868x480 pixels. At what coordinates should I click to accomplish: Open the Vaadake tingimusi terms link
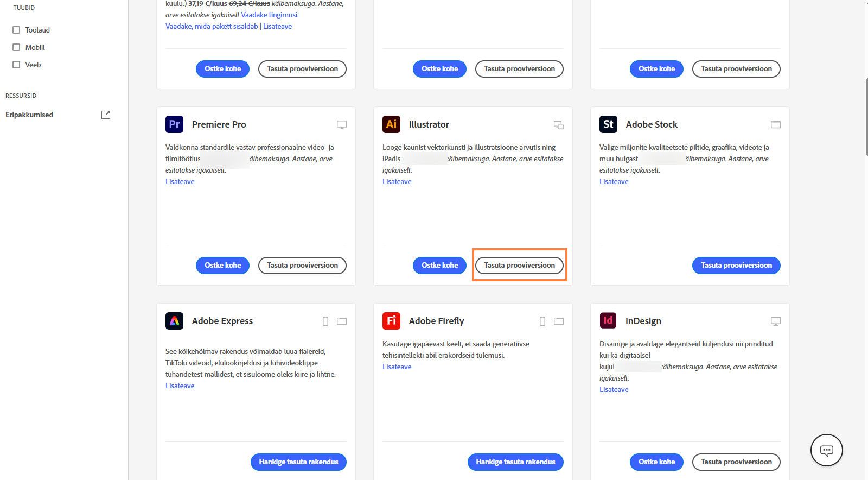(x=270, y=15)
